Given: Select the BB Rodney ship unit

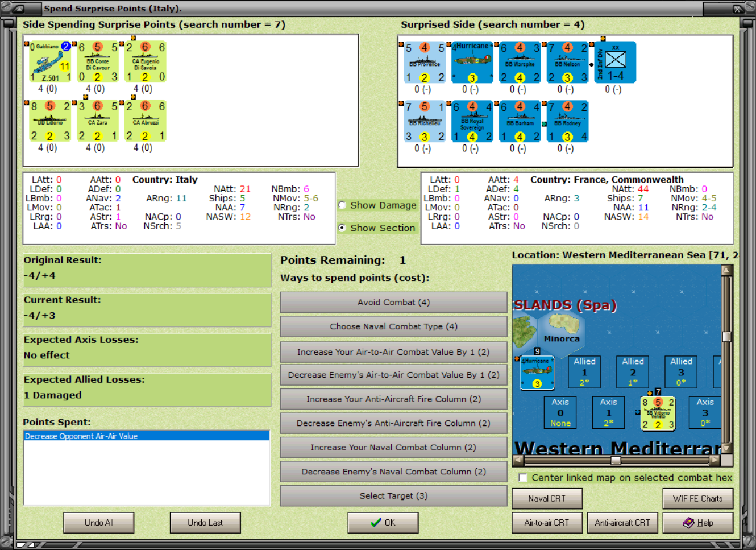Looking at the screenshot, I should point(568,122).
